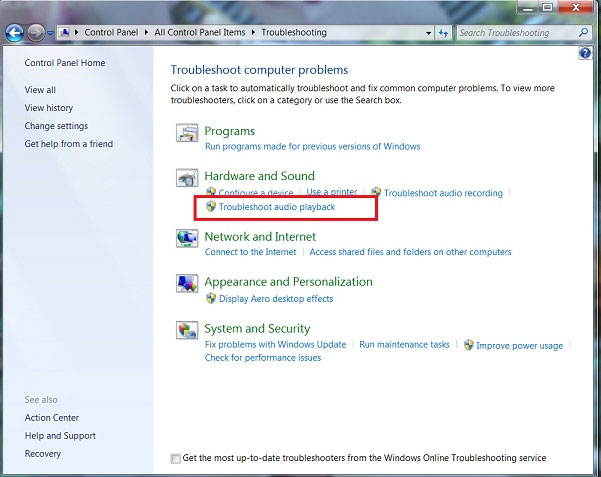601x477 pixels.
Task: Click the Control Panel icon in address bar
Action: pyautogui.click(x=65, y=32)
